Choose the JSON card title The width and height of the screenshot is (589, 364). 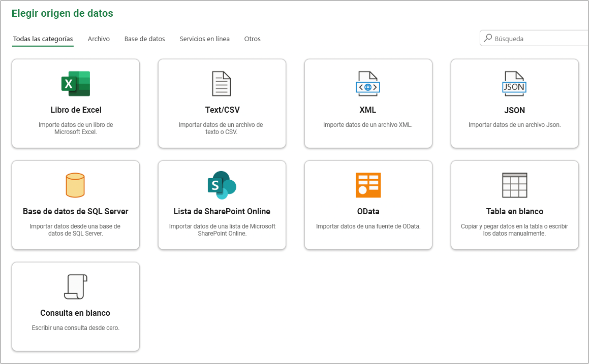pyautogui.click(x=515, y=110)
